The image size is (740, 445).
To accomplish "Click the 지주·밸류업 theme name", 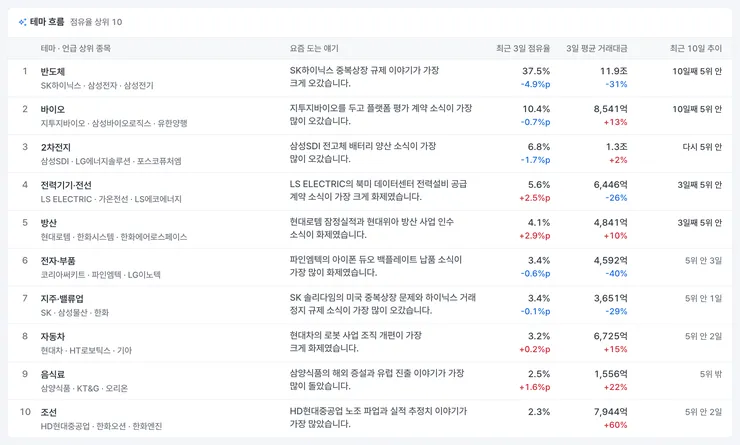I will 62,299.
